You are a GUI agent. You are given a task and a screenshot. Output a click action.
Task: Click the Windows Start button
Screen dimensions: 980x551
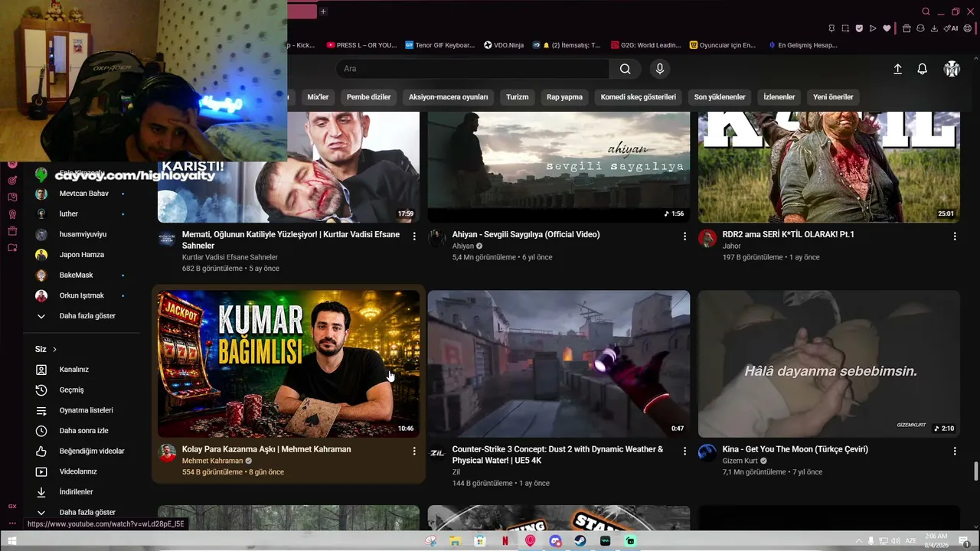tap(11, 541)
